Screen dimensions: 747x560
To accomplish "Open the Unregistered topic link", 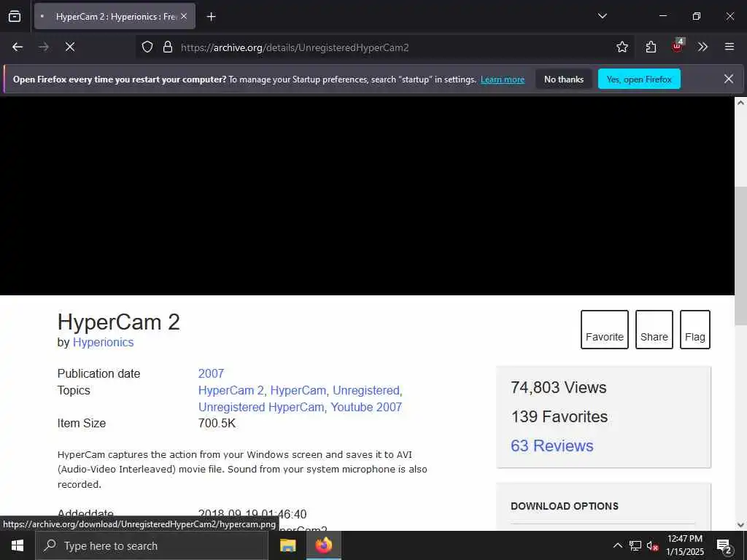I will pyautogui.click(x=366, y=390).
